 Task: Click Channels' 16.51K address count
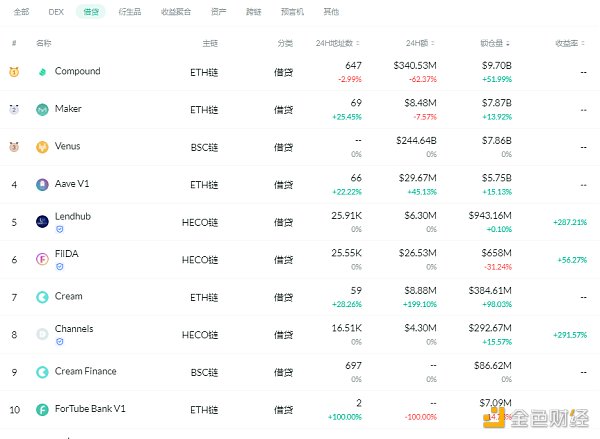(346, 328)
